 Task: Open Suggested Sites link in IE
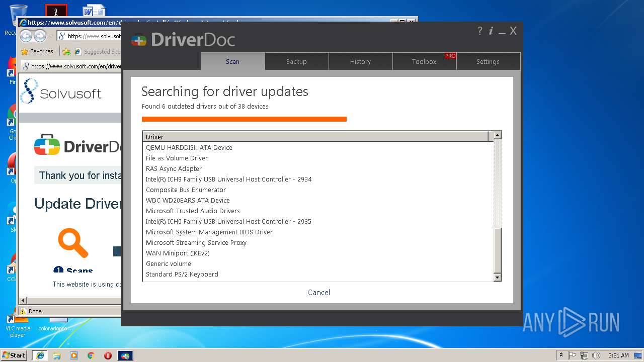click(98, 51)
